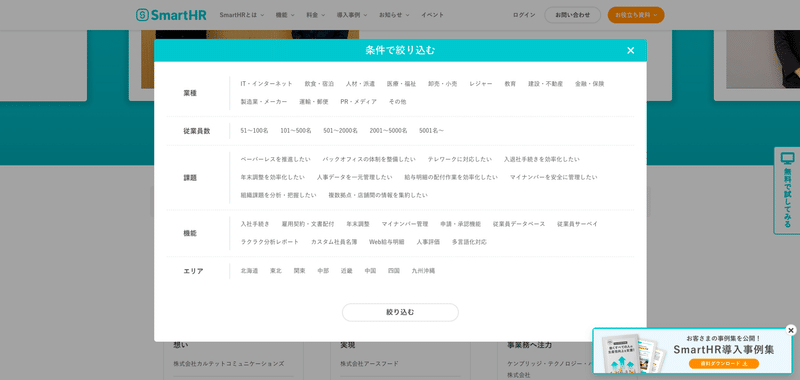Select industry IT・インターネット
Screen dimensions: 800x380
pos(266,84)
